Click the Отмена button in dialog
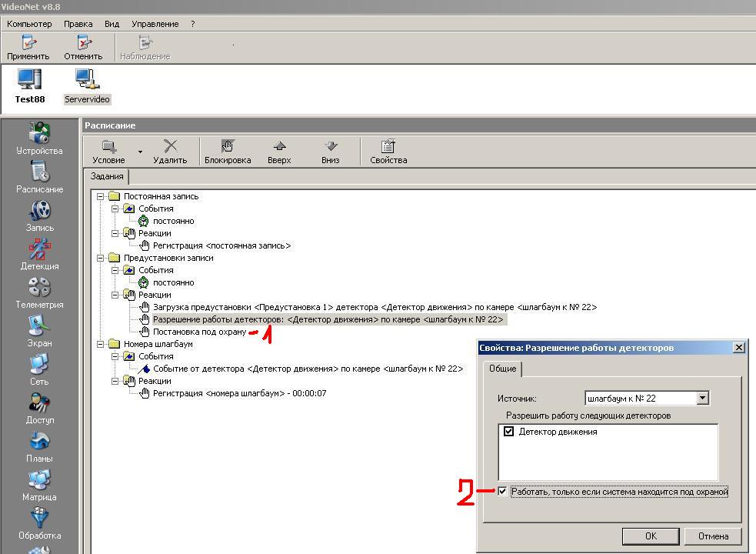This screenshot has width=756, height=554. 712,536
